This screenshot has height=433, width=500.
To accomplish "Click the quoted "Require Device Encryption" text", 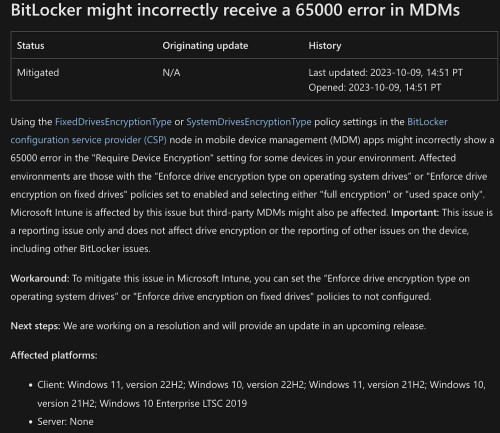I will pos(154,158).
